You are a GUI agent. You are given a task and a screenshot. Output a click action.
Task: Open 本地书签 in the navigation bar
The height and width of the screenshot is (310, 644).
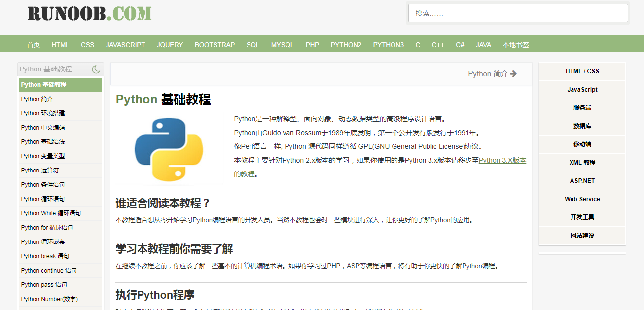point(516,45)
